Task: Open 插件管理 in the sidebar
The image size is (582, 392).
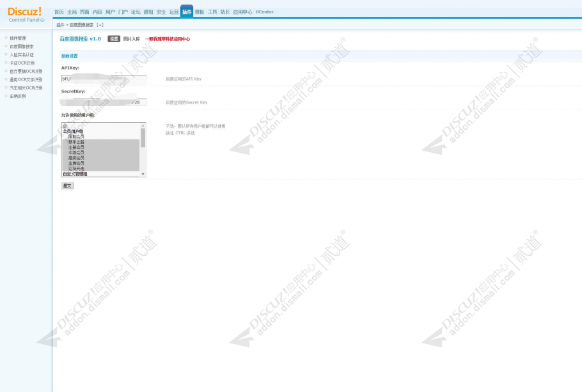Action: click(x=17, y=38)
